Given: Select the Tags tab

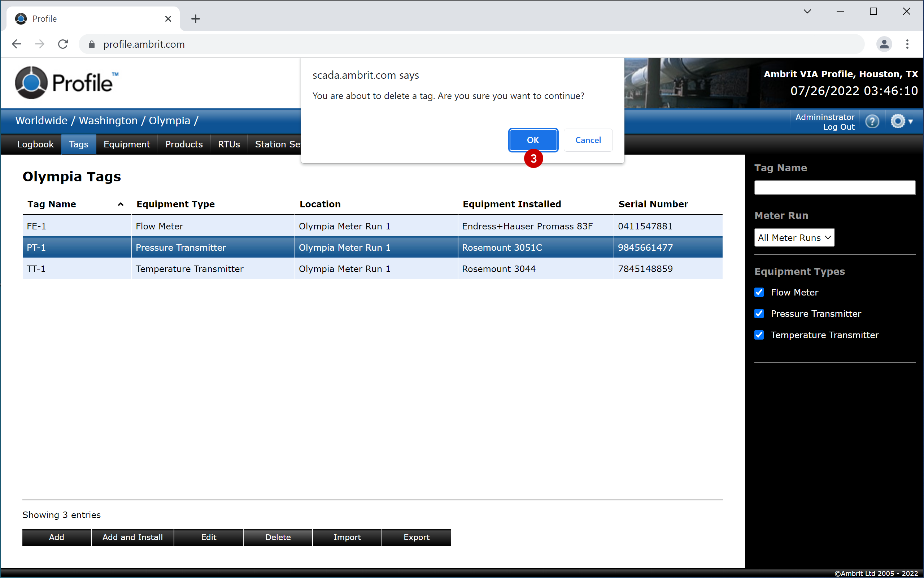Looking at the screenshot, I should [x=79, y=144].
